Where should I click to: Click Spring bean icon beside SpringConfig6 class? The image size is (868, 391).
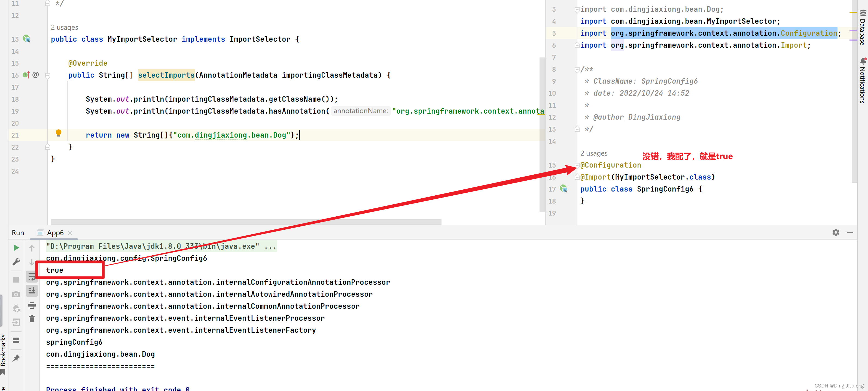[564, 189]
